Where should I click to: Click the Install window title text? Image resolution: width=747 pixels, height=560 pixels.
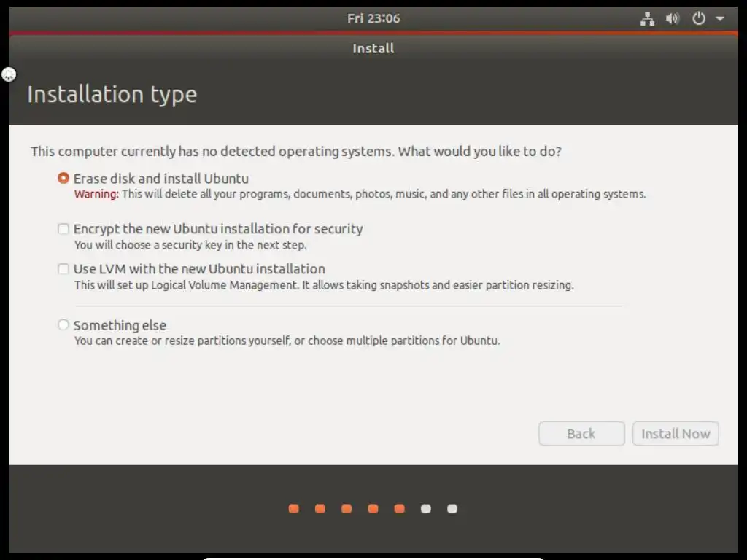click(x=373, y=49)
